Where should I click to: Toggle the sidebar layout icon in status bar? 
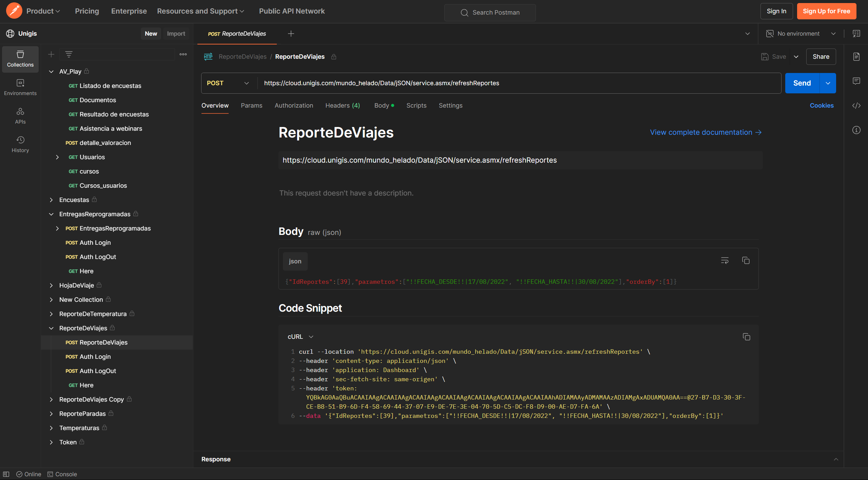[6, 474]
